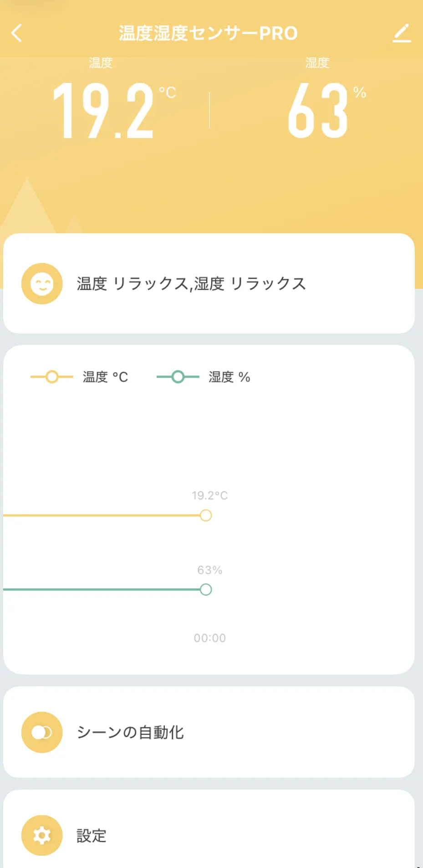423x868 pixels.
Task: Select the 19.2°C temperature data point
Action: (206, 515)
